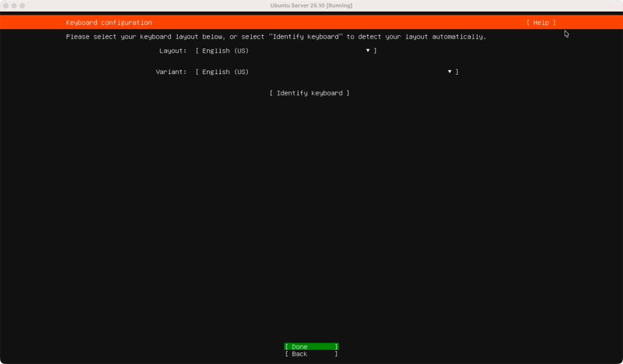Click the opening bracket of Help
The width and height of the screenshot is (623, 364).
[x=528, y=22]
